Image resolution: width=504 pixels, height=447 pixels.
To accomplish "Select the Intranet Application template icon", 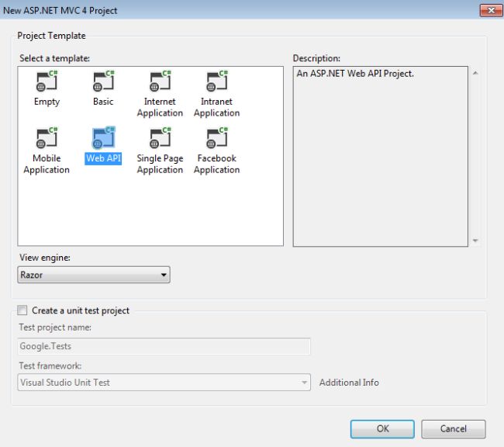I will (x=217, y=81).
